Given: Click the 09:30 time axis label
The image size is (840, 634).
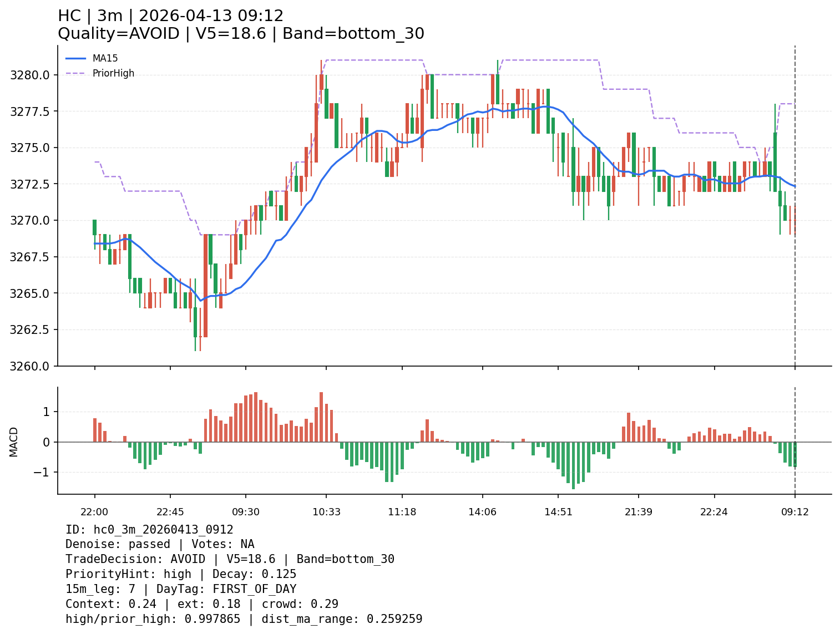Looking at the screenshot, I should [x=246, y=512].
